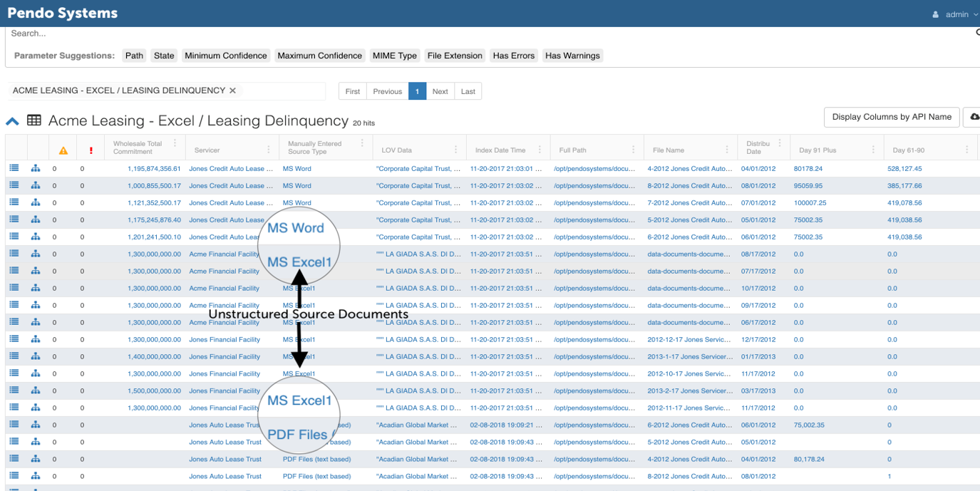Click the Search input field
Screen dimensions: 980x491
point(490,33)
